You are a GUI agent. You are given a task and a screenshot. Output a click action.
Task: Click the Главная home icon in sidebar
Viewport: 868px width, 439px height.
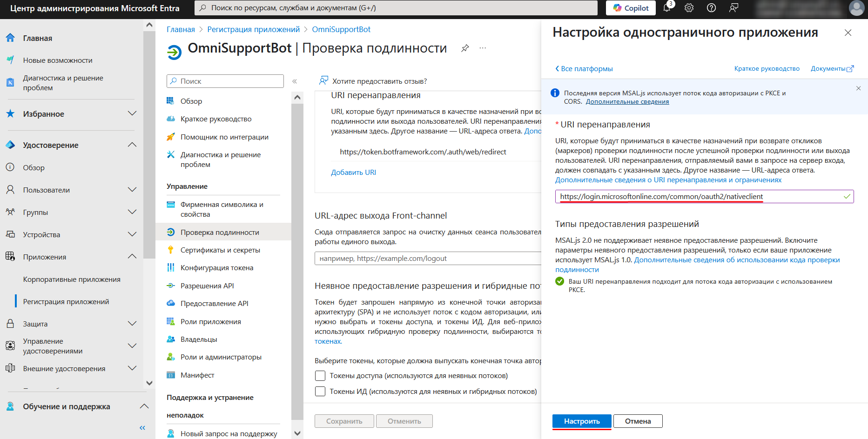10,38
